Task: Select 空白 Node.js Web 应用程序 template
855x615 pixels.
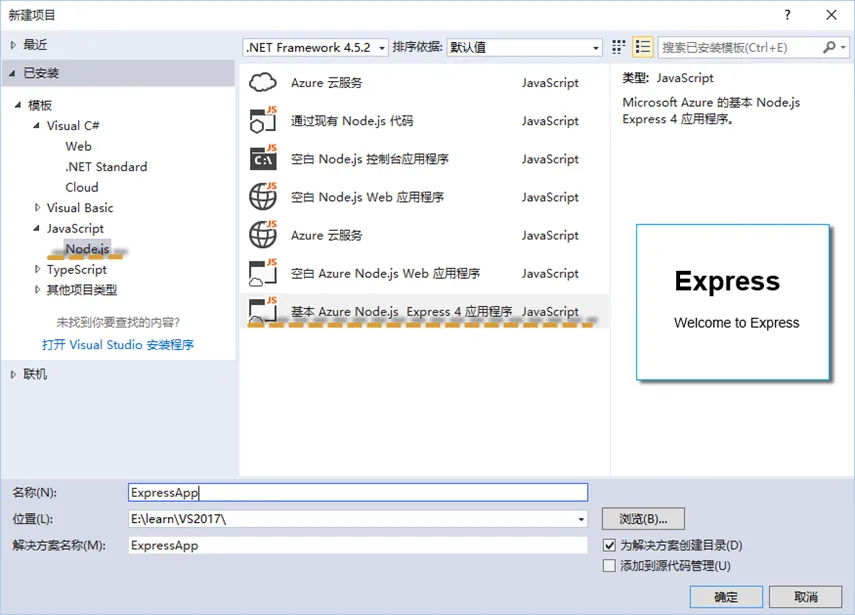Action: click(x=423, y=197)
